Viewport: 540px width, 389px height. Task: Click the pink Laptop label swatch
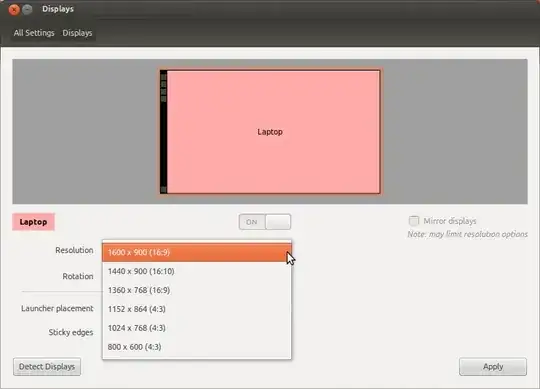coord(33,222)
